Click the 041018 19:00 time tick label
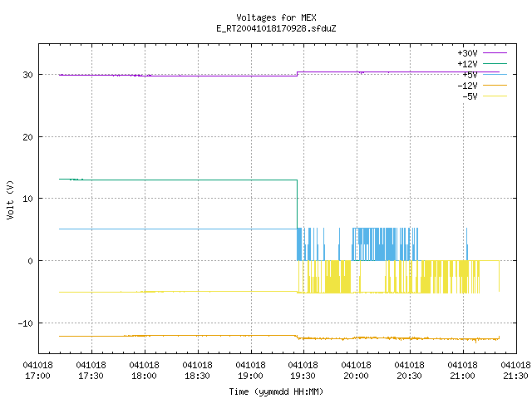The width and height of the screenshot is (532, 399). [x=250, y=370]
